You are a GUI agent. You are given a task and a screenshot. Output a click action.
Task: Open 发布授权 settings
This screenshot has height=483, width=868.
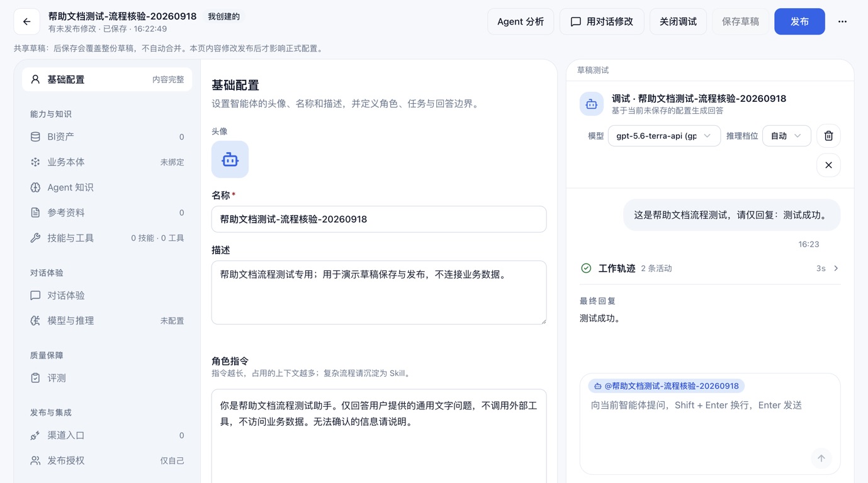point(107,461)
